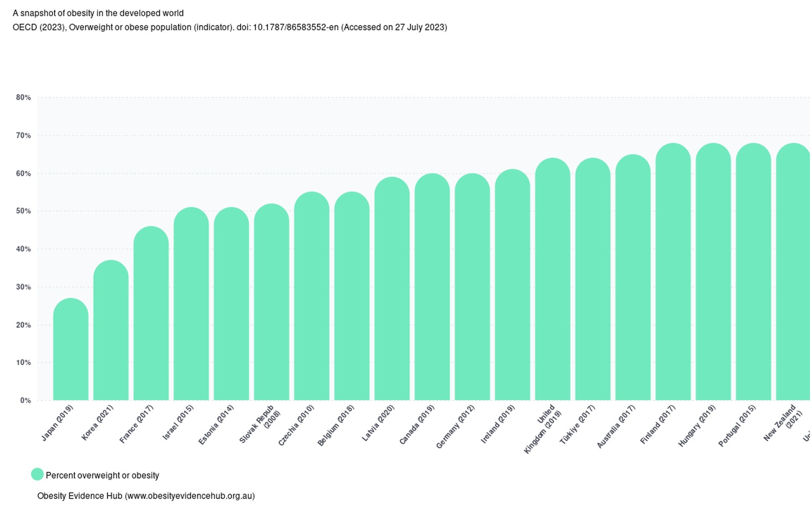Click the green legend color circle
Viewport: 812px width, 517px height.
pos(37,475)
